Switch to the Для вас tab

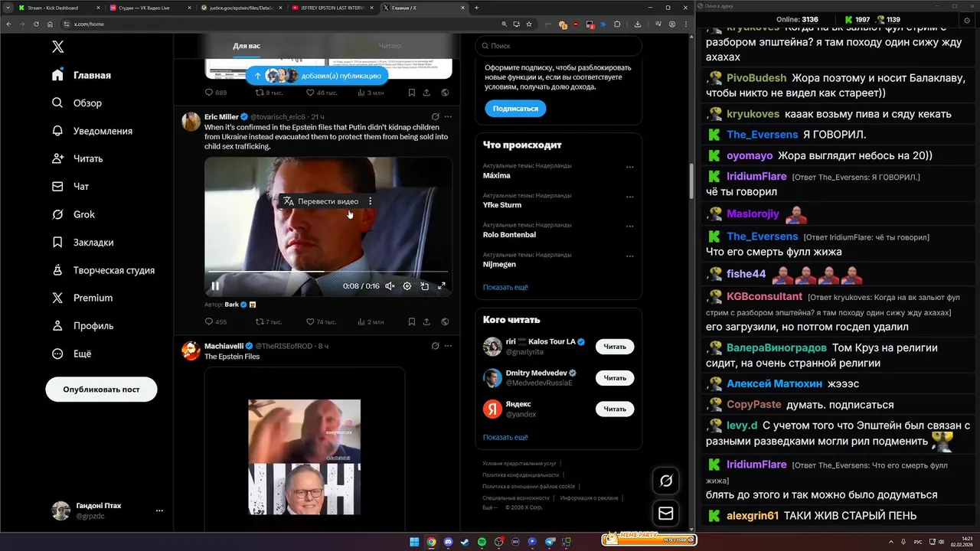[247, 46]
